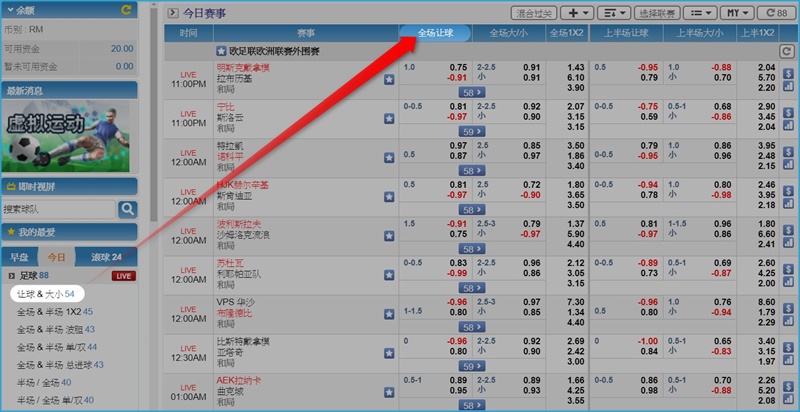Screen dimensions: 800x412
Task: Switch to the 滚球 24 tab
Action: (x=106, y=257)
